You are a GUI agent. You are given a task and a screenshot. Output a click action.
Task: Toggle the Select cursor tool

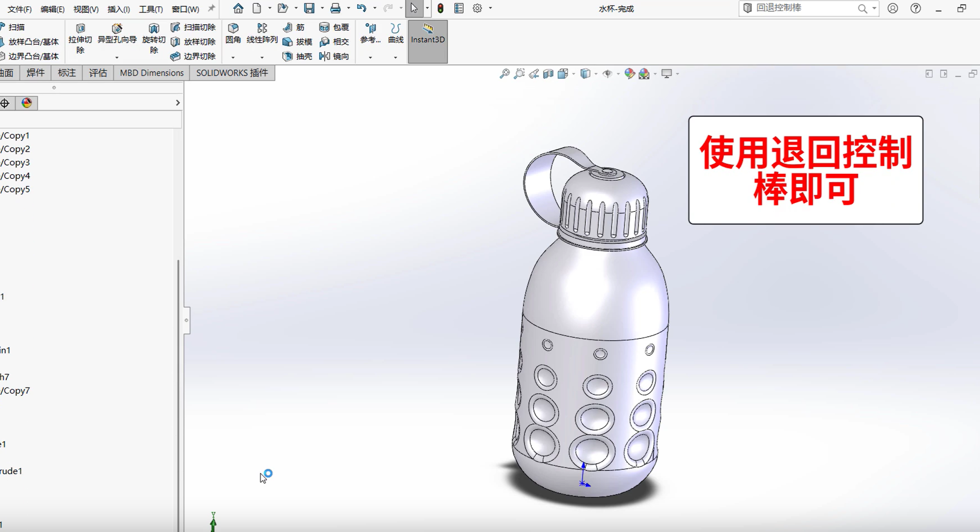414,8
